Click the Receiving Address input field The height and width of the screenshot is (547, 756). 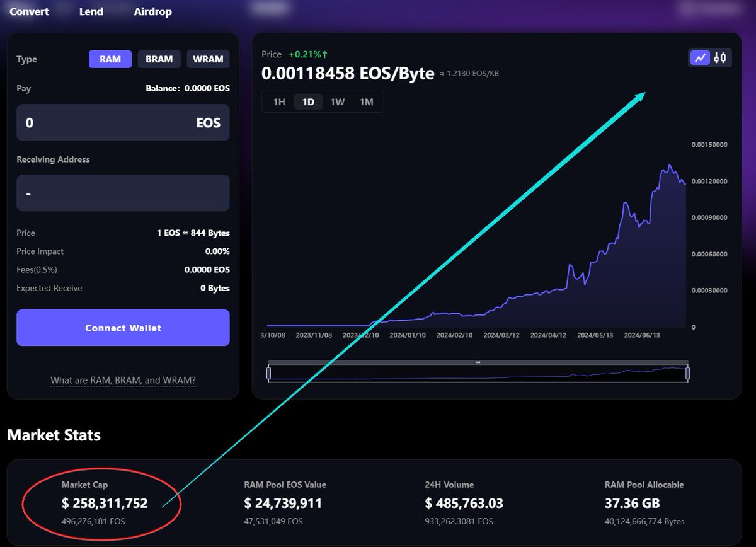(x=123, y=193)
